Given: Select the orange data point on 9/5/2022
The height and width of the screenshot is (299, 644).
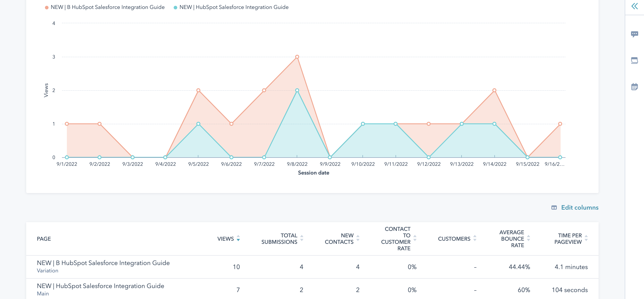Looking at the screenshot, I should [198, 90].
